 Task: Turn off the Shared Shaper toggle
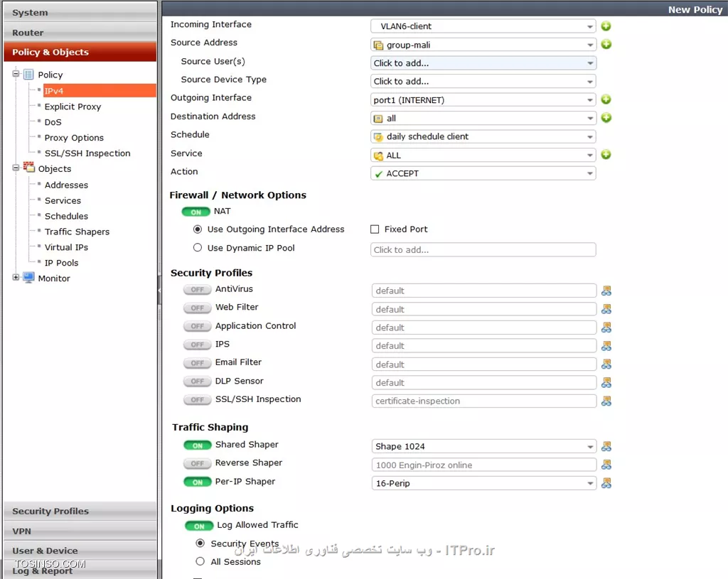pyautogui.click(x=198, y=445)
